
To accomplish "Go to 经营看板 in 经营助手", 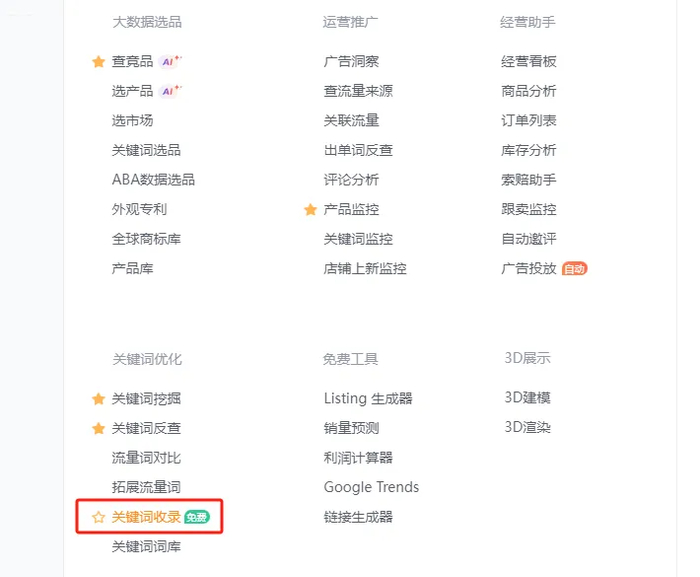I will [x=528, y=62].
